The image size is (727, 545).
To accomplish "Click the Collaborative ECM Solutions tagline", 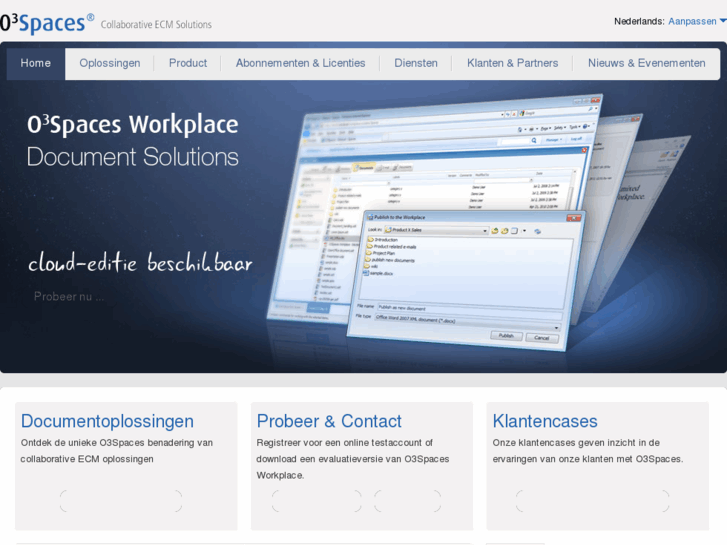I will tap(156, 25).
